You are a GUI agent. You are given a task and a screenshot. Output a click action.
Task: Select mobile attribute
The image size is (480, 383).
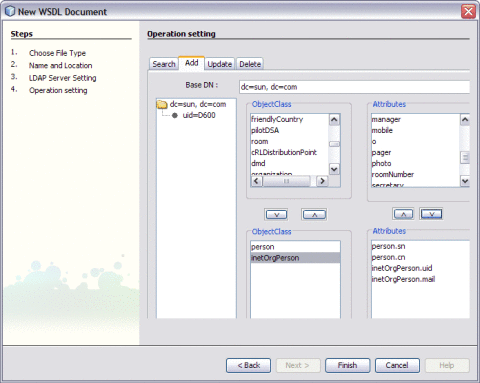coord(415,130)
